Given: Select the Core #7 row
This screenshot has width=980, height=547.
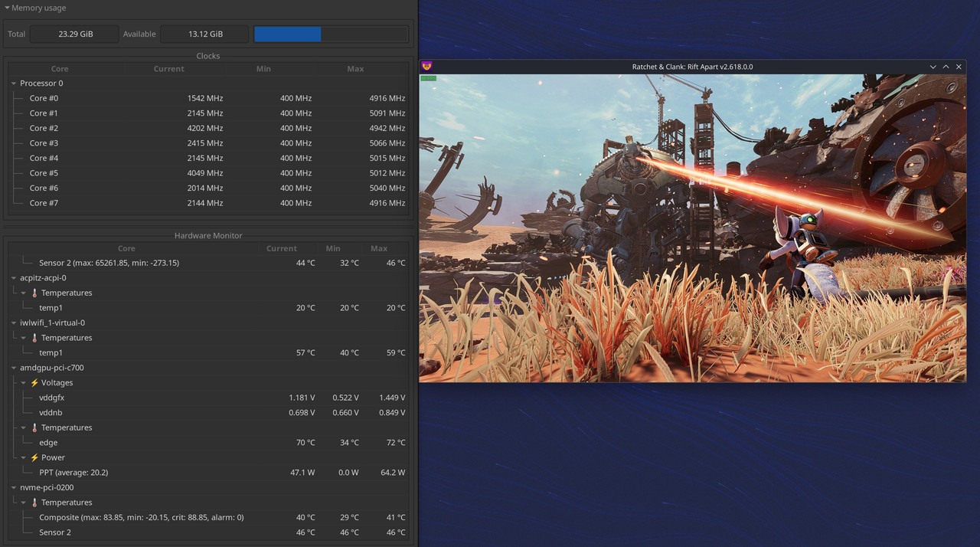Looking at the screenshot, I should (x=207, y=203).
